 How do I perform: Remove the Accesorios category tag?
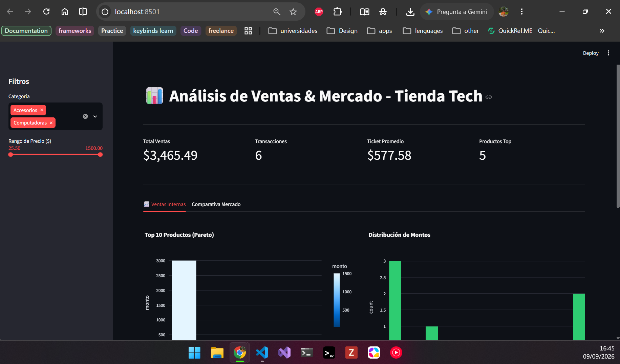click(x=42, y=110)
